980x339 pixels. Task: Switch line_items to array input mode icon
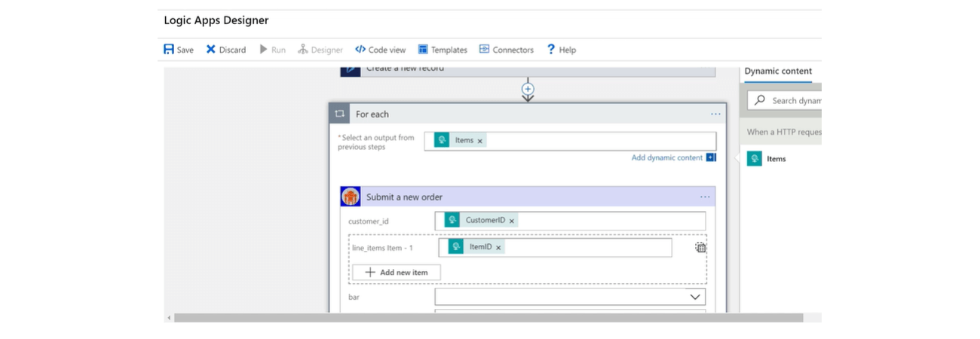[700, 247]
